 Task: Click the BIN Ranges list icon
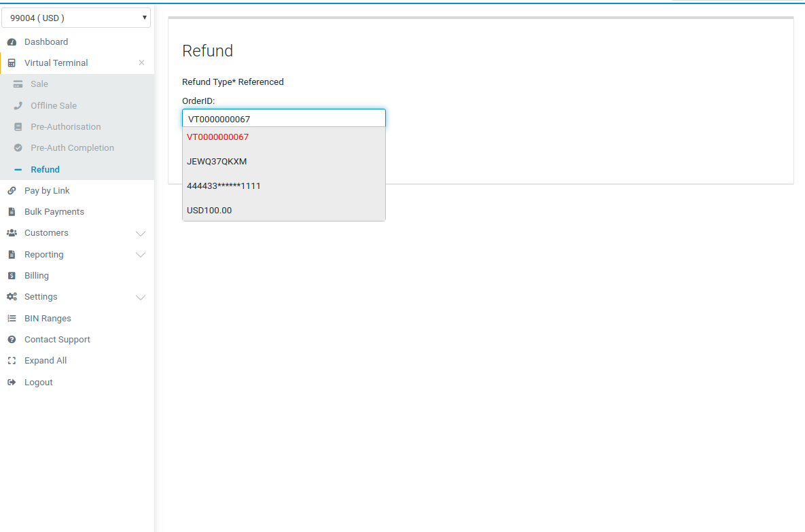pyautogui.click(x=12, y=319)
